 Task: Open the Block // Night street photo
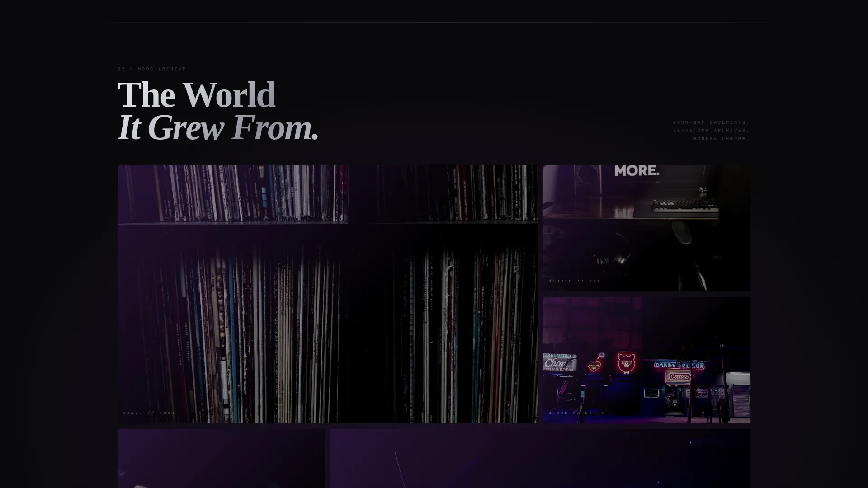coord(646,360)
